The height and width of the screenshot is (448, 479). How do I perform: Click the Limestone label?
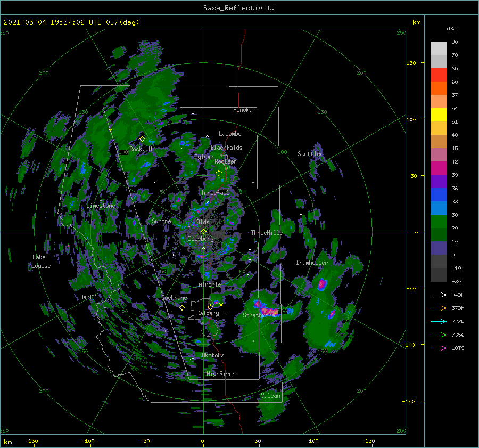point(101,206)
